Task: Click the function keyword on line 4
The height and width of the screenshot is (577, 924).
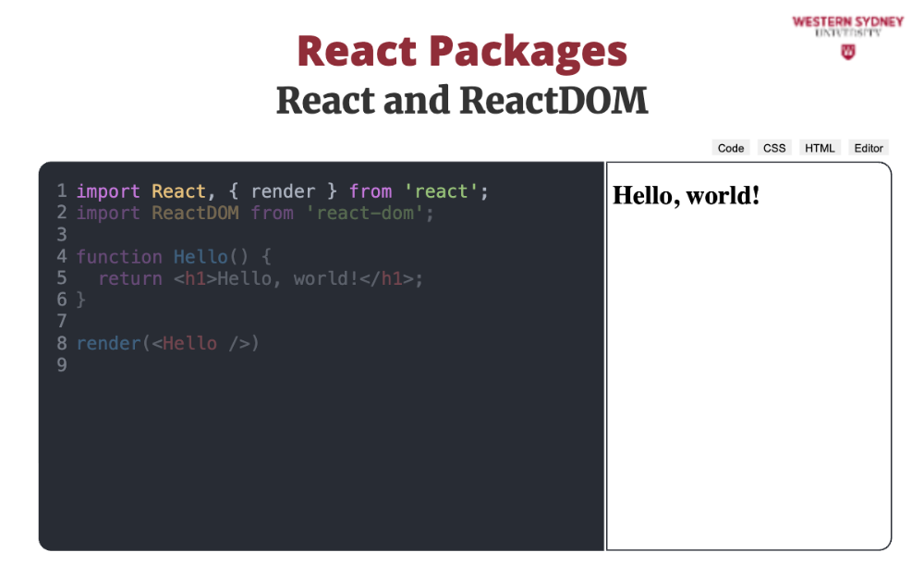Action: click(119, 257)
